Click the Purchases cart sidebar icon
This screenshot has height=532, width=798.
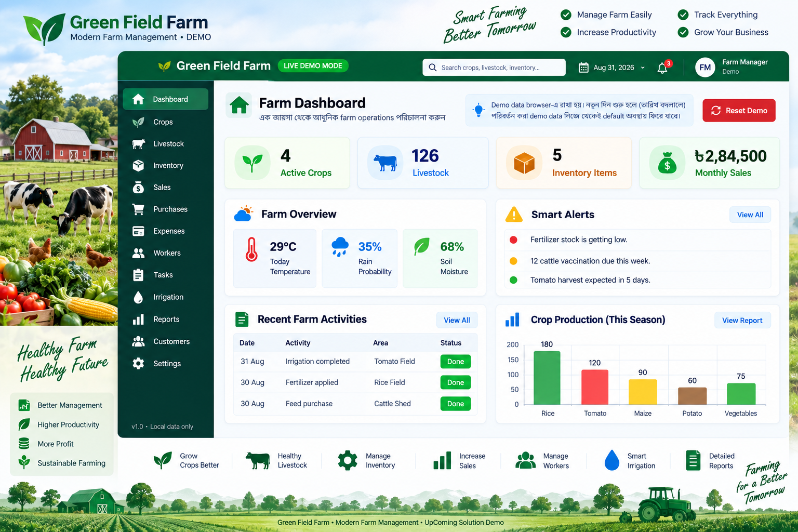coord(138,209)
